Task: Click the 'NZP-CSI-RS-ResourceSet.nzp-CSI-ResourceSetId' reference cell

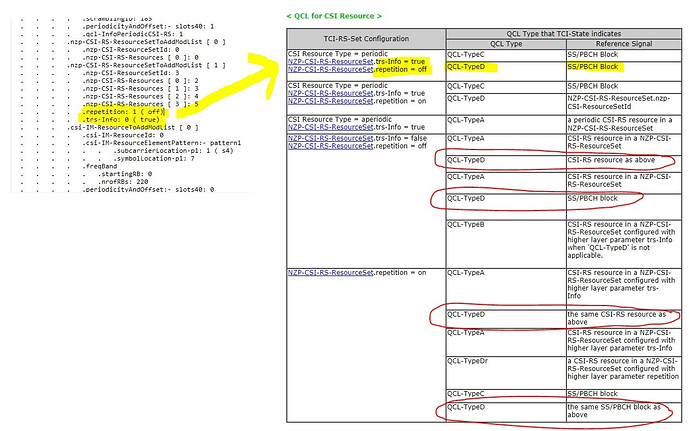Action: (624, 103)
